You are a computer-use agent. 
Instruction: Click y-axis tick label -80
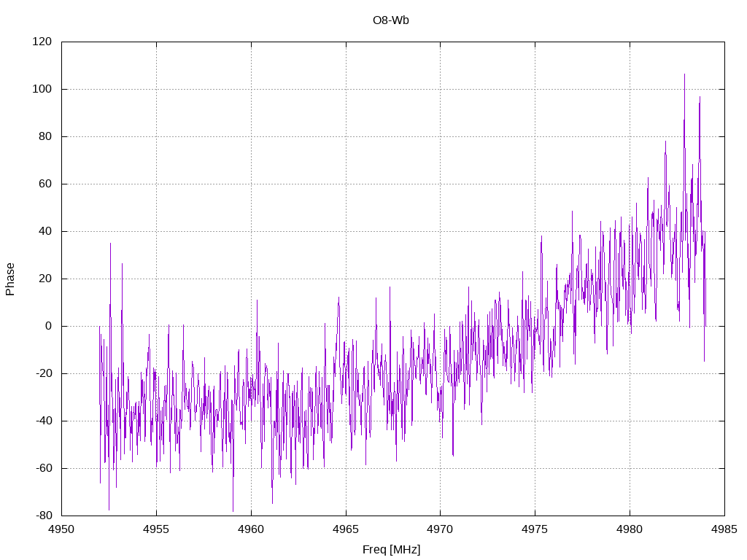point(43,516)
